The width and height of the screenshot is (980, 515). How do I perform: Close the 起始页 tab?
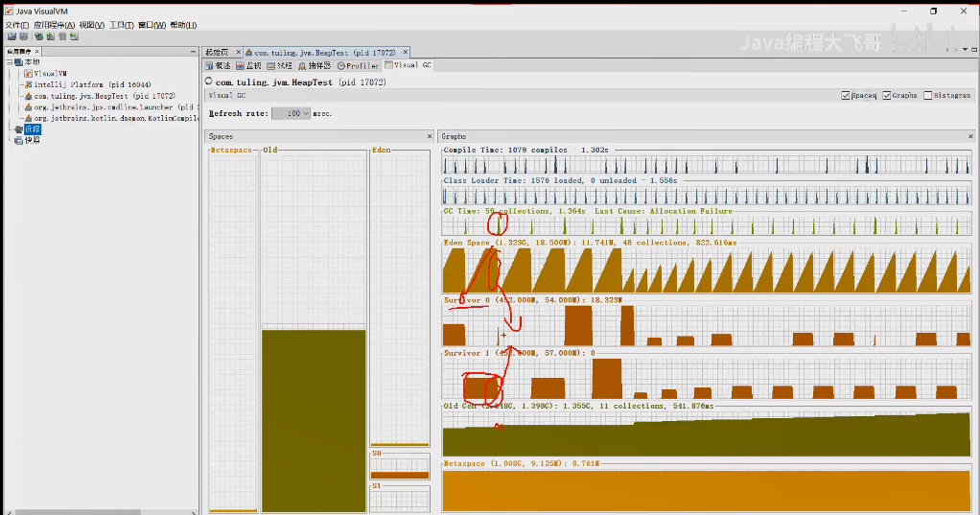pyautogui.click(x=238, y=53)
